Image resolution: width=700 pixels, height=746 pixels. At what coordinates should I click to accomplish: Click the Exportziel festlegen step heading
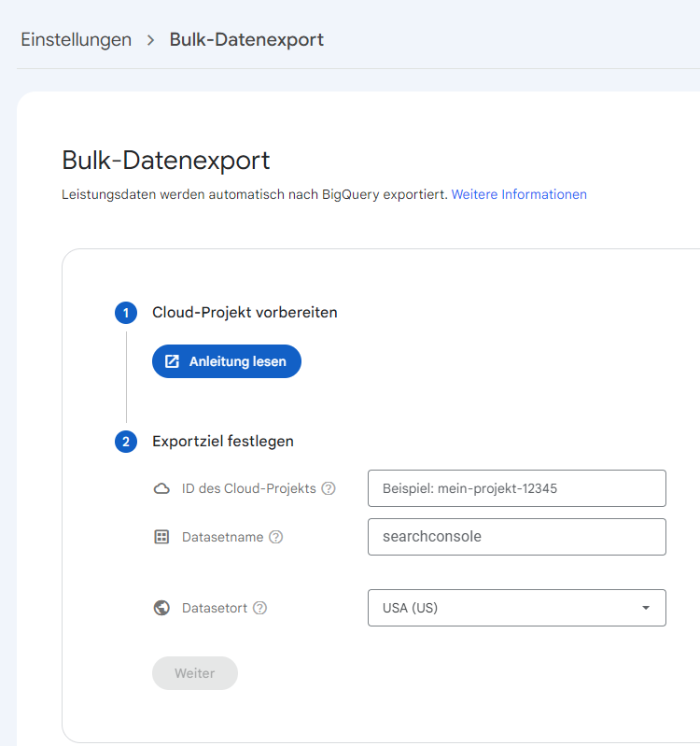click(x=222, y=442)
